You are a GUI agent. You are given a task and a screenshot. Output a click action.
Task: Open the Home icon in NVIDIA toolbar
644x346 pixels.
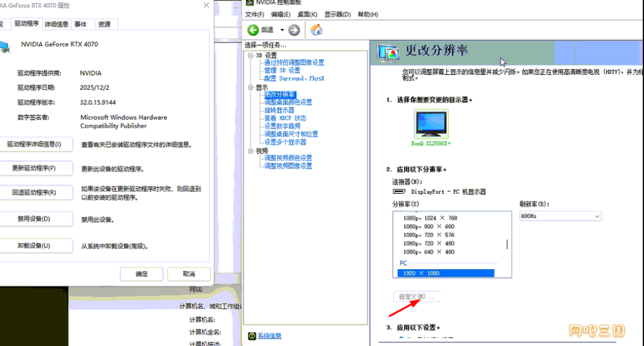[316, 30]
